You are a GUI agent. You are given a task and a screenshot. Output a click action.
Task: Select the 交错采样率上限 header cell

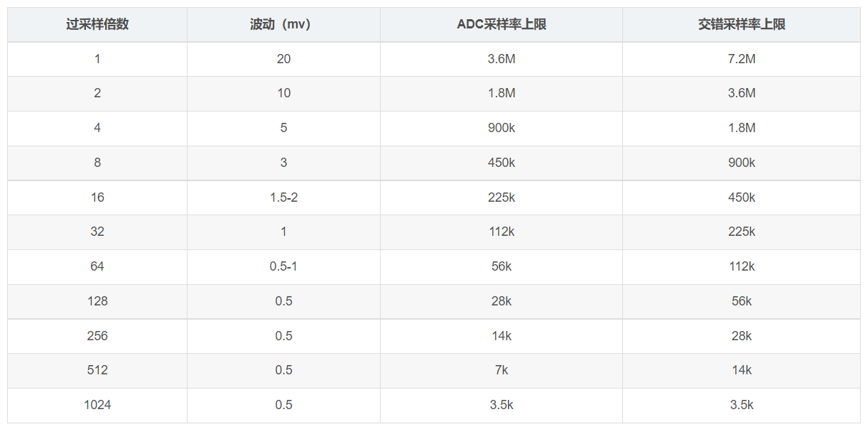(742, 24)
